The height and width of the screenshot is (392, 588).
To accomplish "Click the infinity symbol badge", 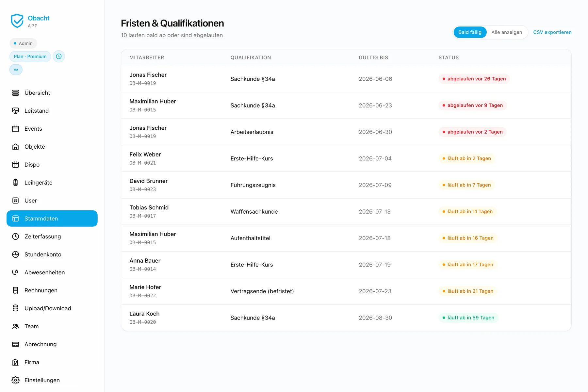I will coord(16,70).
